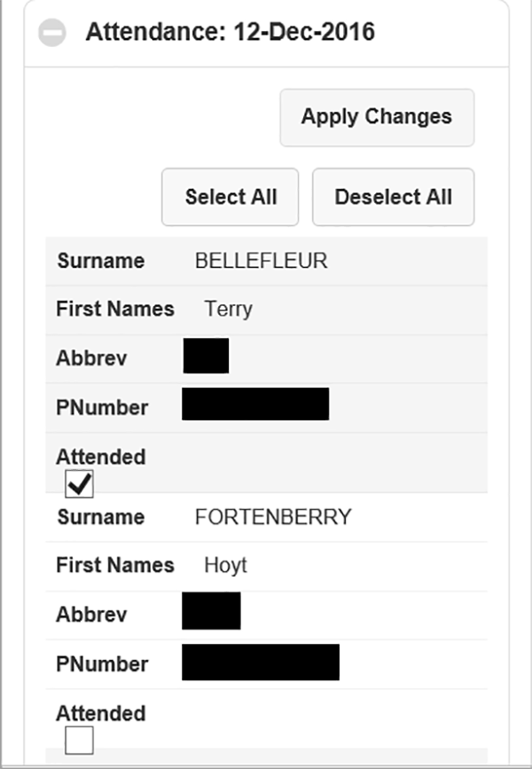The width and height of the screenshot is (532, 769).
Task: Click the Apply Changes button
Action: (377, 117)
